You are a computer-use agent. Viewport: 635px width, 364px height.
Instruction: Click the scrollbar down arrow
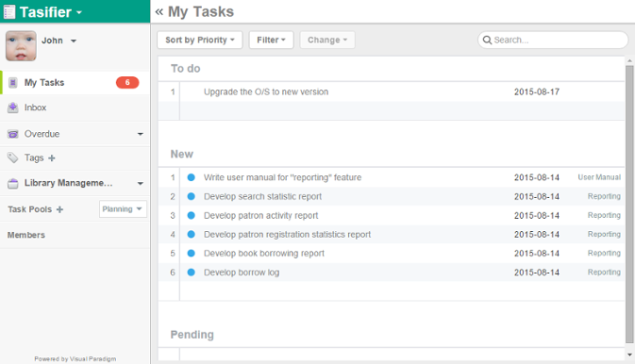tap(629, 356)
